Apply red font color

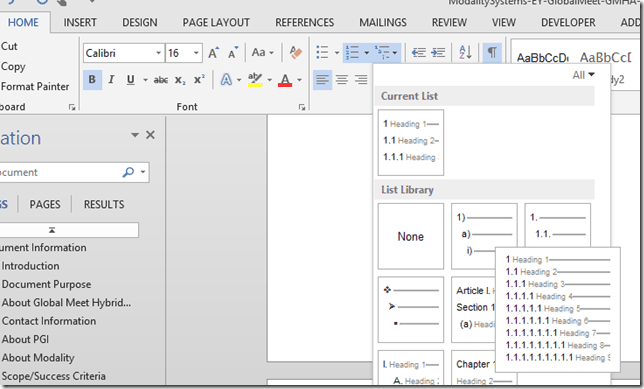[x=285, y=79]
